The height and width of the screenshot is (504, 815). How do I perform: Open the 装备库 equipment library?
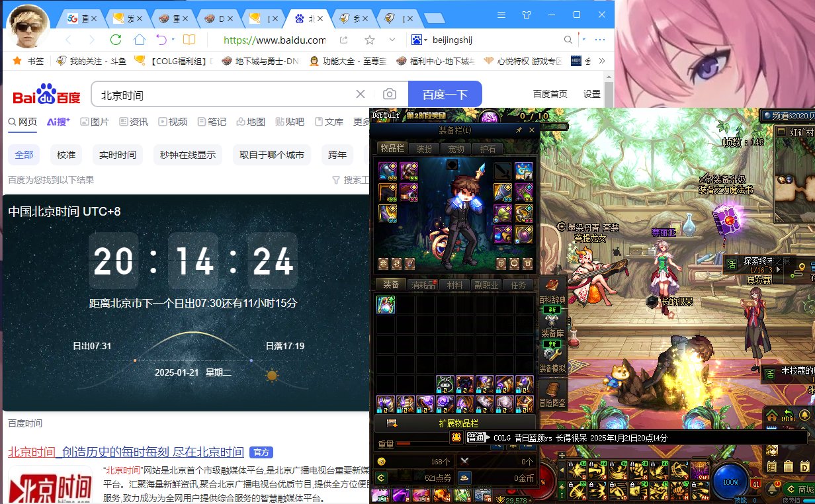(x=553, y=324)
